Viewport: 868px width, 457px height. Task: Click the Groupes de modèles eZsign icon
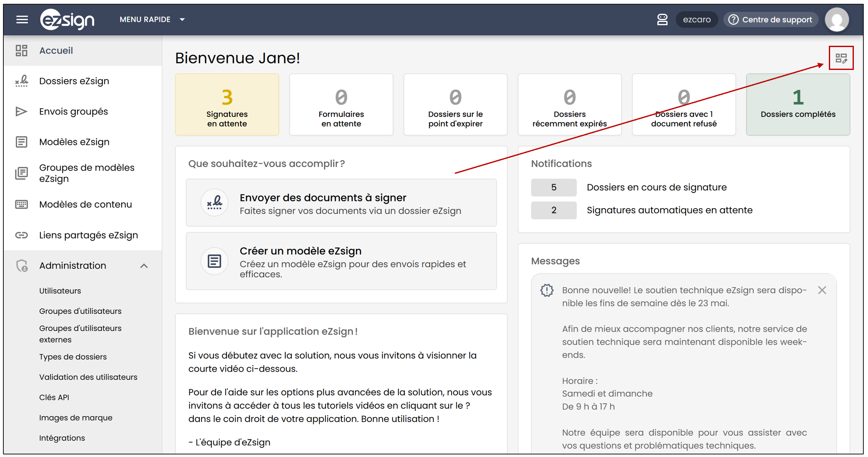[x=22, y=173]
